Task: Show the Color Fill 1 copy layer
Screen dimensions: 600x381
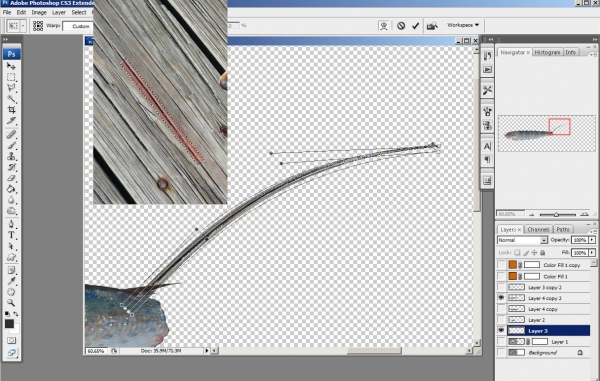Action: tap(501, 265)
